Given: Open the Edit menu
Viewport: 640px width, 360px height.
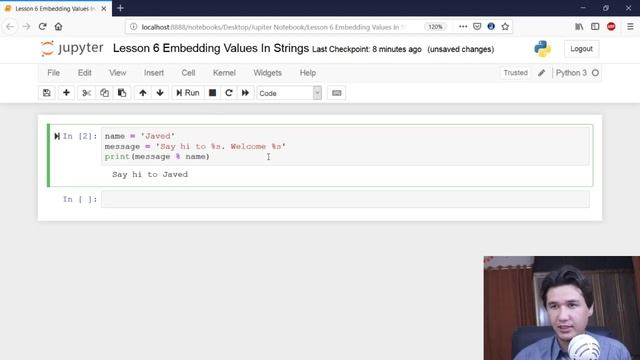Looking at the screenshot, I should (84, 73).
